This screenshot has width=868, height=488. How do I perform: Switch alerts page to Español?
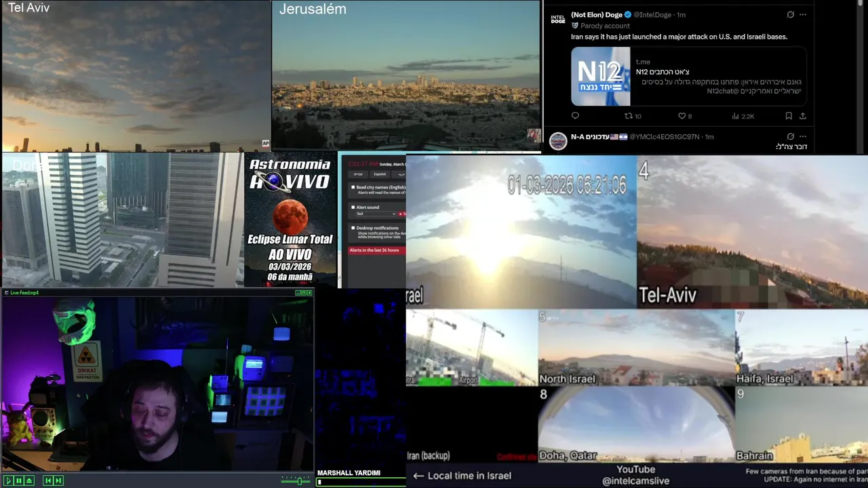[x=380, y=174]
